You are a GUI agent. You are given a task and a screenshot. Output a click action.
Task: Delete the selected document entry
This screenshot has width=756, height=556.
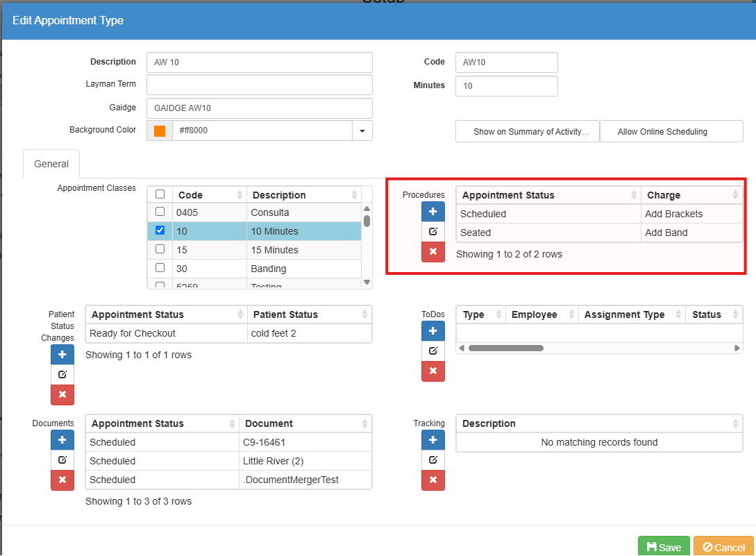tap(62, 480)
